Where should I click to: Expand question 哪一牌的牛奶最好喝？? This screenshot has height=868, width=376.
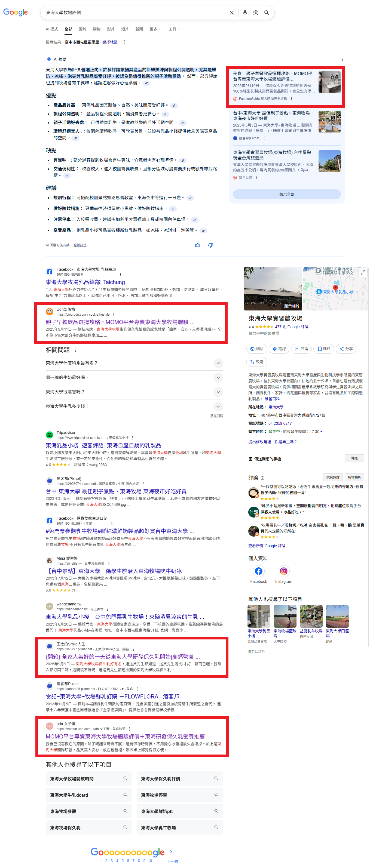click(218, 377)
